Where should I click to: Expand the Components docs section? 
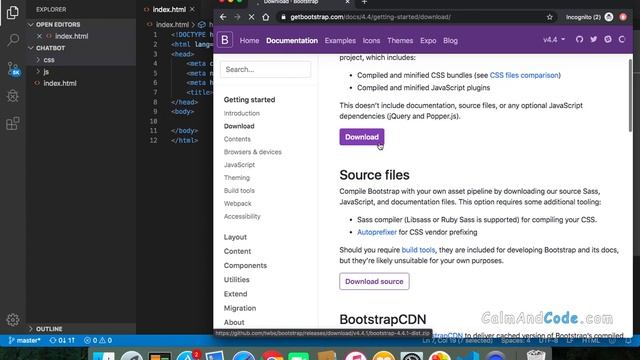245,266
